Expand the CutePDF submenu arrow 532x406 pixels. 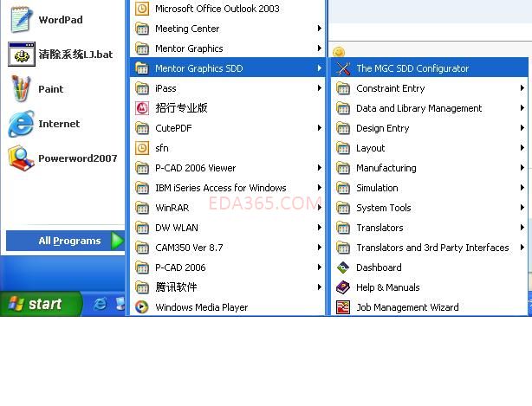[319, 128]
